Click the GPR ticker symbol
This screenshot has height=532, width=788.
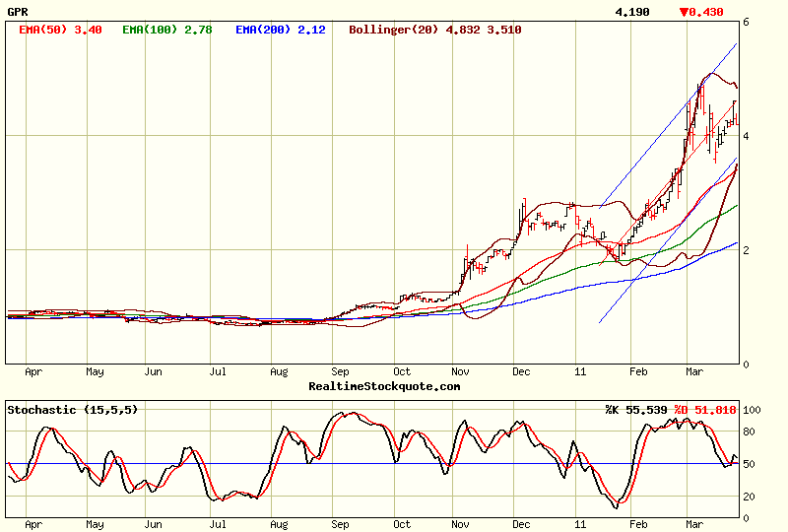[18, 12]
